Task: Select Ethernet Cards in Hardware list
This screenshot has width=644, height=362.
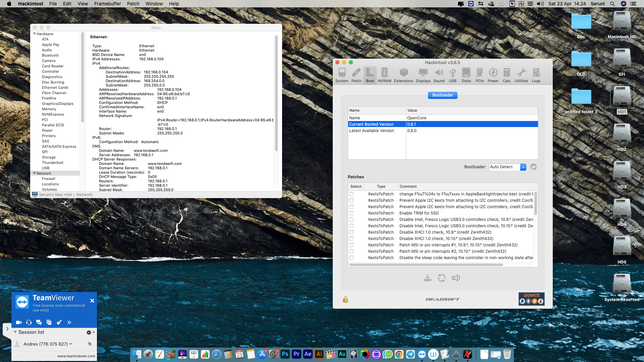Action: coord(55,87)
